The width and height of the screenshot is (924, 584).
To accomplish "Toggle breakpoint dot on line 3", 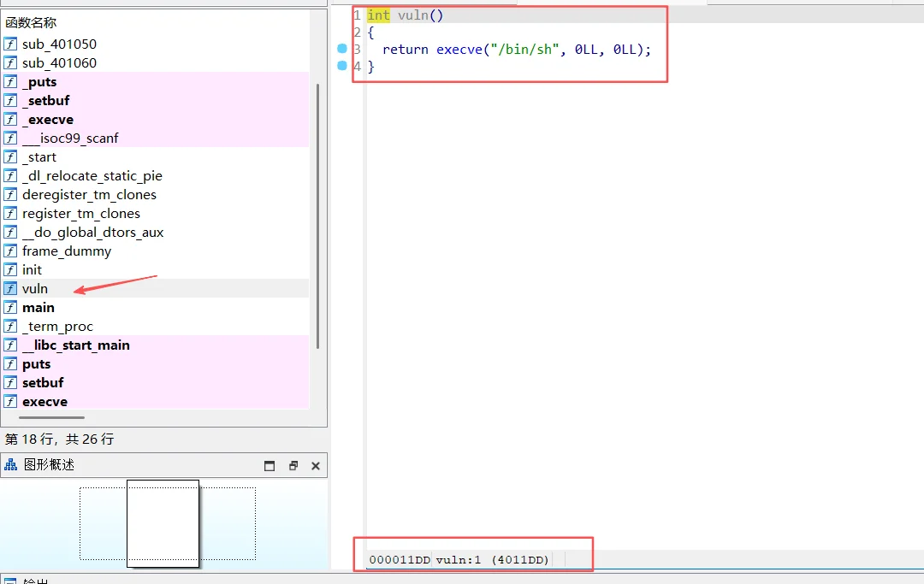I will point(343,50).
